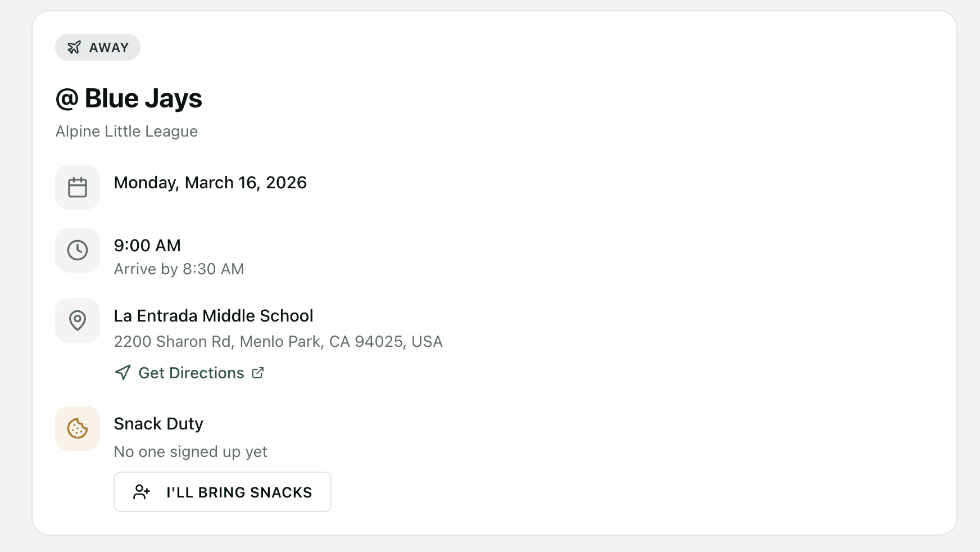The width and height of the screenshot is (980, 552).
Task: Click the Snack Duty heading
Action: pyautogui.click(x=158, y=423)
